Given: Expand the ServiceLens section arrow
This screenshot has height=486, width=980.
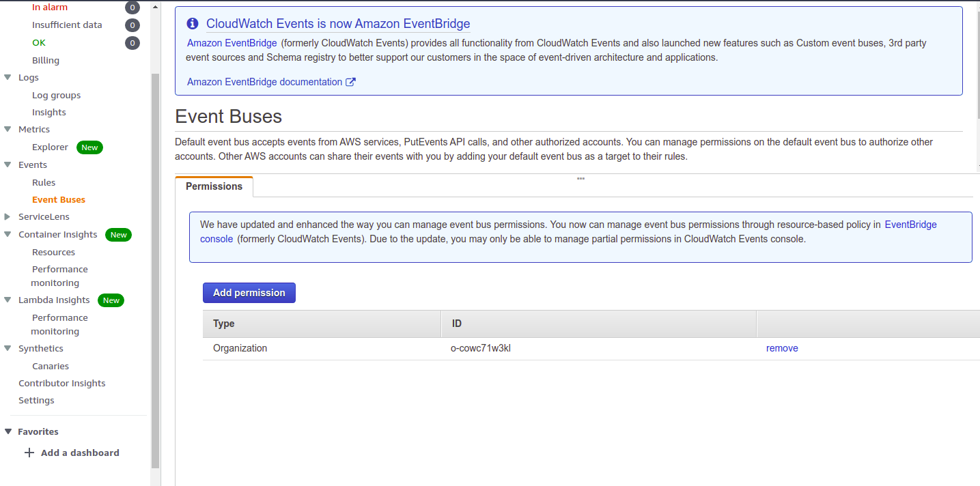Looking at the screenshot, I should click(8, 217).
